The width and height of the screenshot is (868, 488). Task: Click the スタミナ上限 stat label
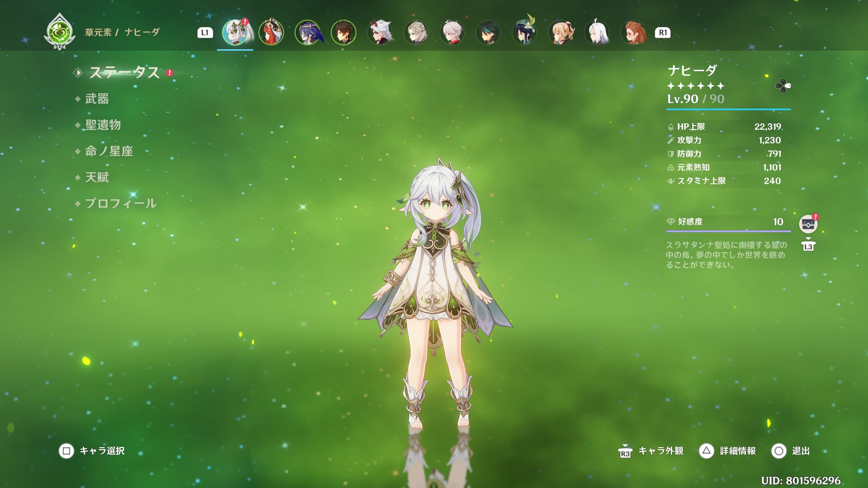pos(702,181)
